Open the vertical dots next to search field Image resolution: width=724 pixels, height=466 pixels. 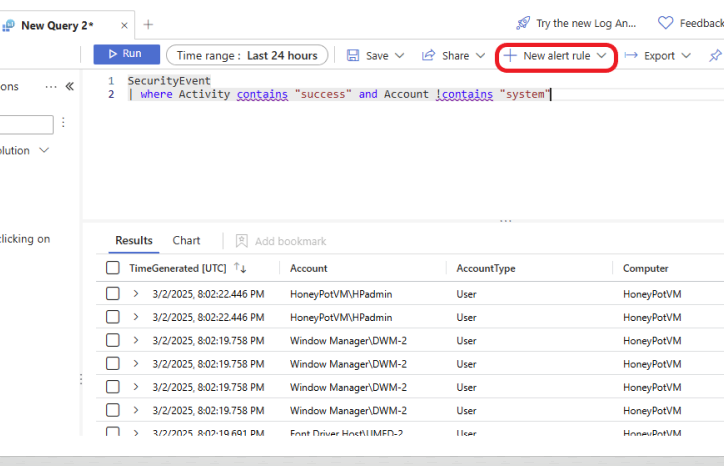click(x=63, y=122)
